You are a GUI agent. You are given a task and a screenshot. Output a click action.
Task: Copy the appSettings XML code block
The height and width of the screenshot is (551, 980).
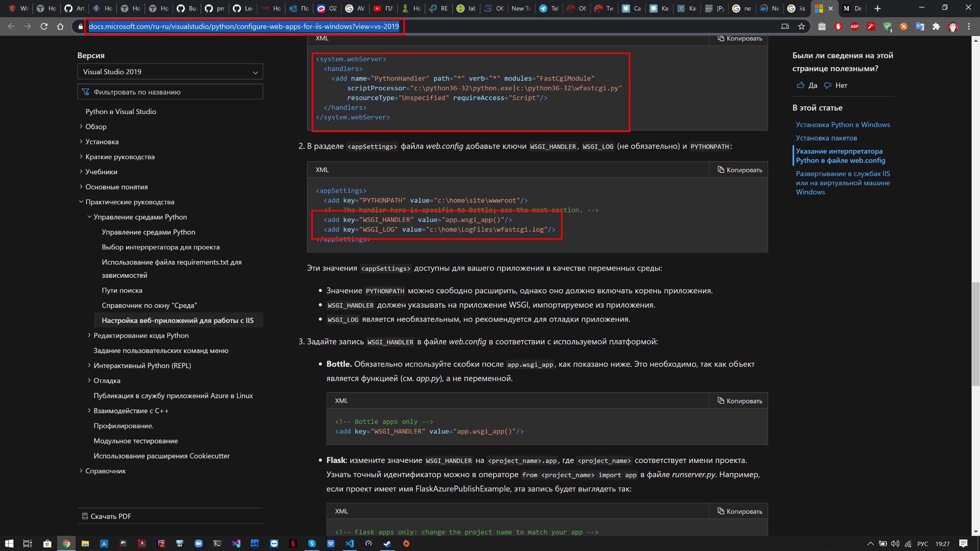740,170
